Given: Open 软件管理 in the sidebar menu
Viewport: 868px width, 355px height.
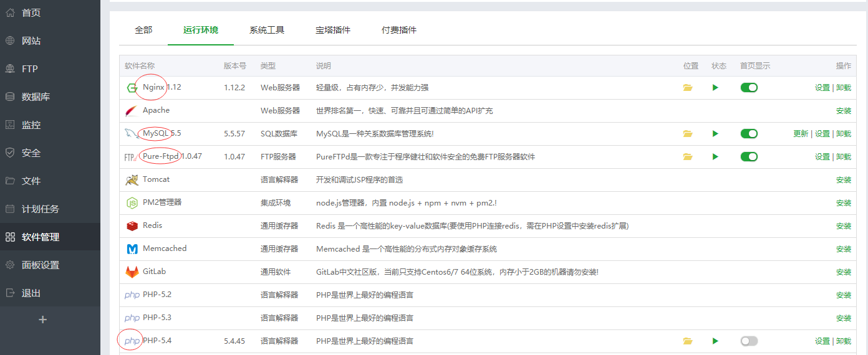Looking at the screenshot, I should pos(50,237).
